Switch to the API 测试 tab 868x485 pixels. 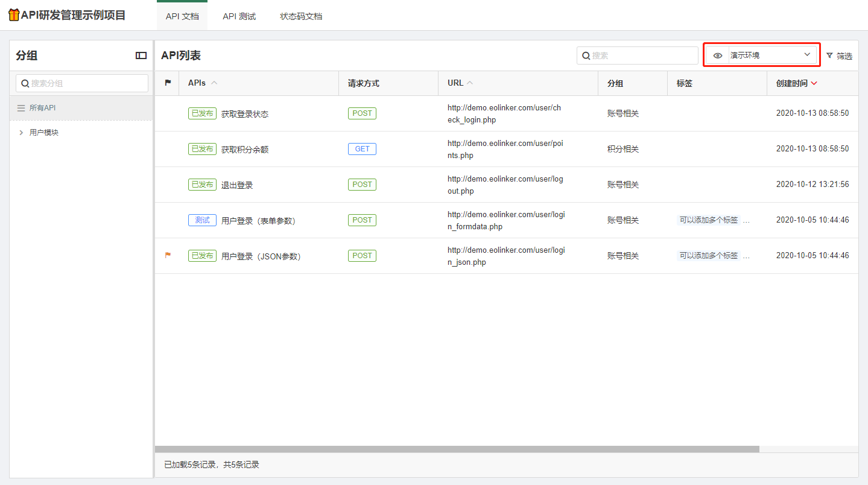coord(239,16)
